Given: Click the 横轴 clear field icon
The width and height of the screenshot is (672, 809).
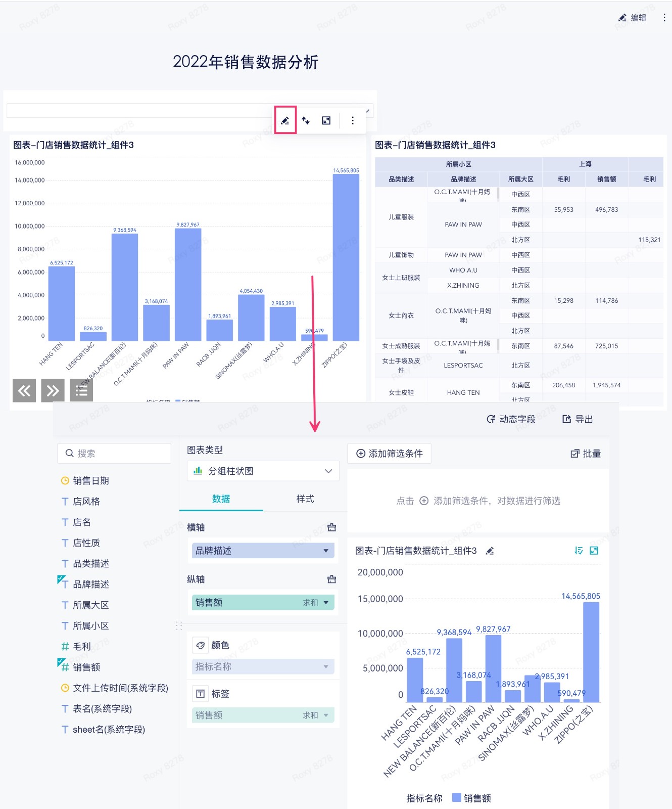Looking at the screenshot, I should 331,527.
